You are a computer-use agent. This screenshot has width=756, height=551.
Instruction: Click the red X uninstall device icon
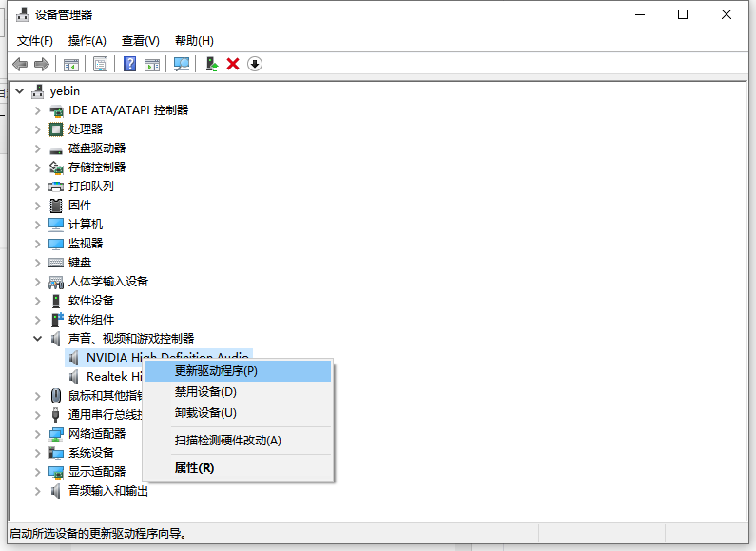233,64
